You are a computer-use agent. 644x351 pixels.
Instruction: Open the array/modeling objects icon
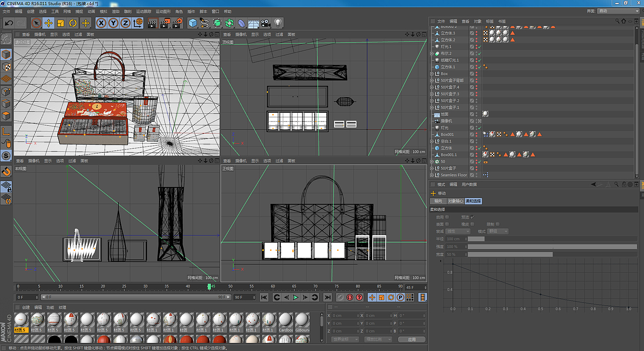[229, 23]
